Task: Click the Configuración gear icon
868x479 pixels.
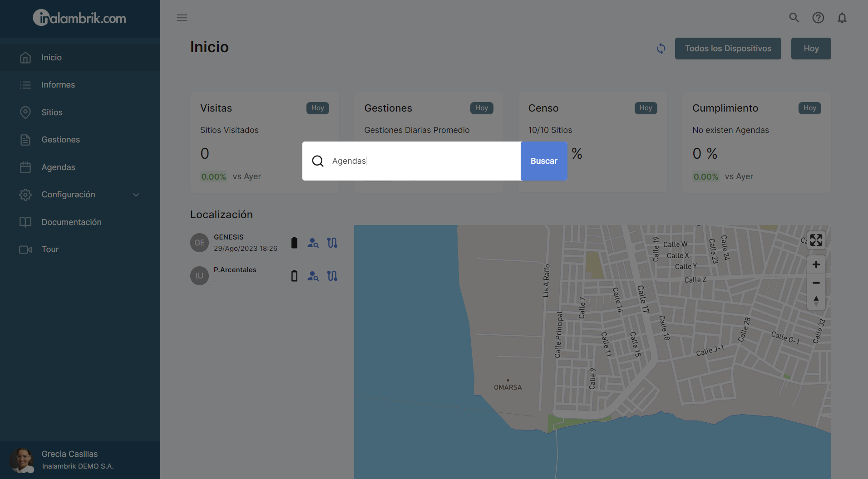Action: click(25, 195)
